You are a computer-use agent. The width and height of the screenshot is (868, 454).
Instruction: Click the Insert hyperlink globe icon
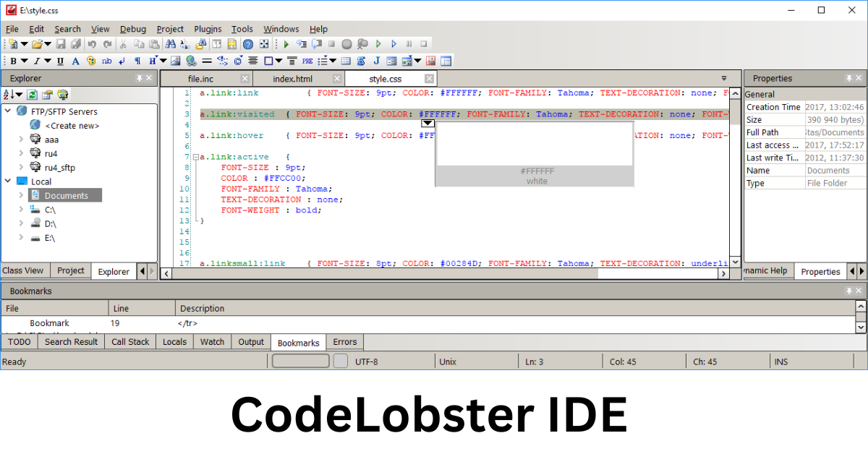[191, 61]
